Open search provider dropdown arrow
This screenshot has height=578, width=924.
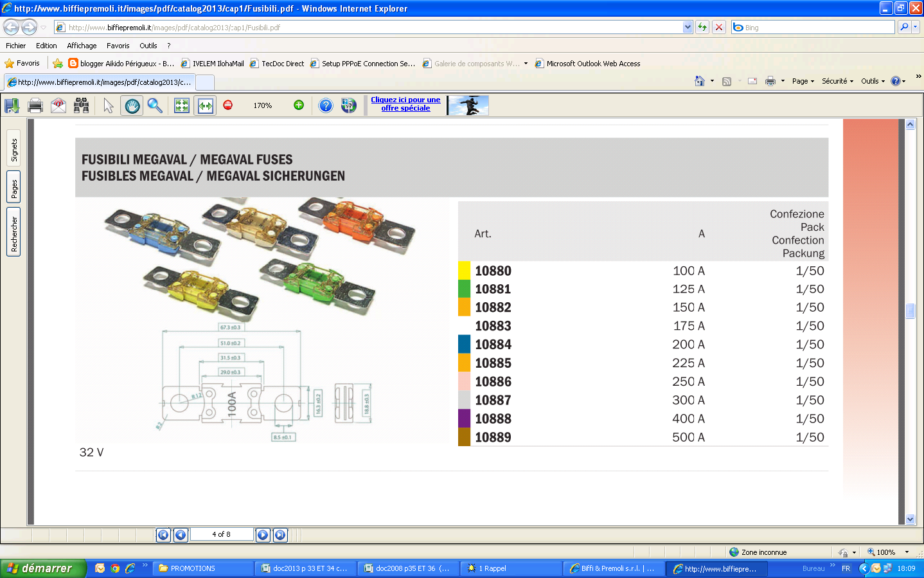pos(916,27)
